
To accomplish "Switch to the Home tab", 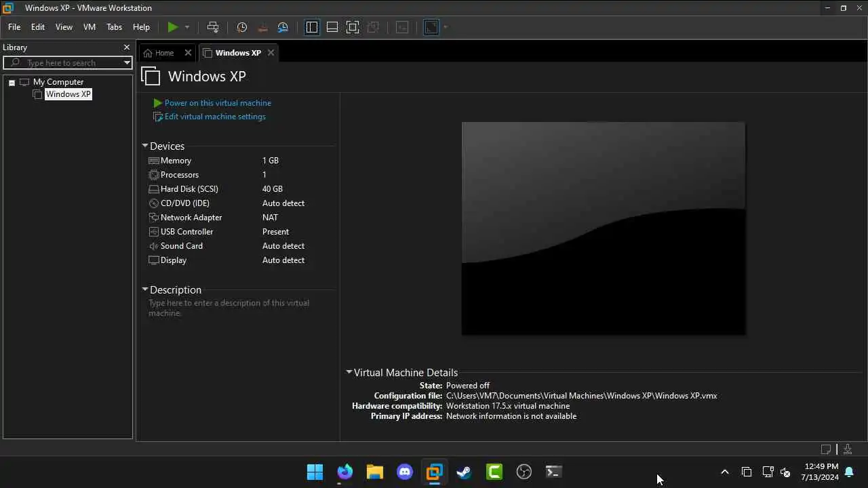I will pos(164,53).
